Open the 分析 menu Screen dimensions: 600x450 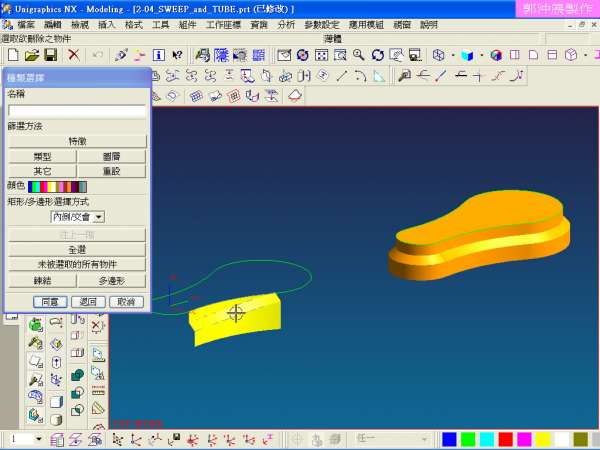(286, 25)
